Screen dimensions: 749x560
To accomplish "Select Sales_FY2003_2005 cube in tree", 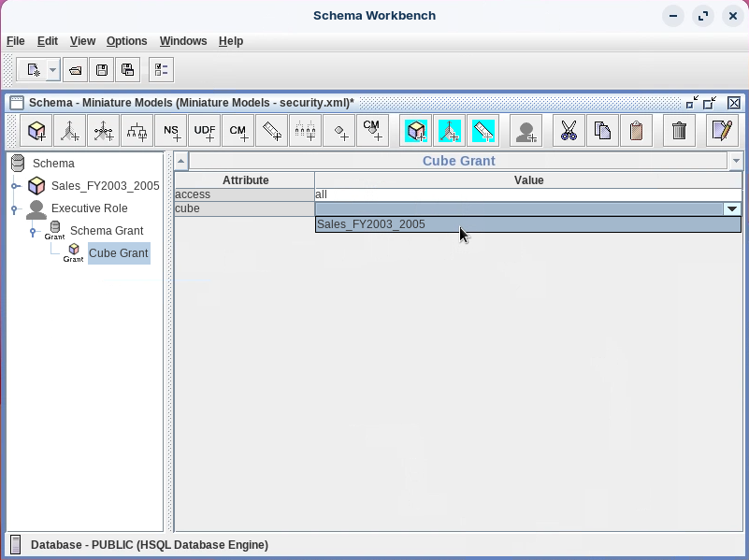I will coord(105,186).
